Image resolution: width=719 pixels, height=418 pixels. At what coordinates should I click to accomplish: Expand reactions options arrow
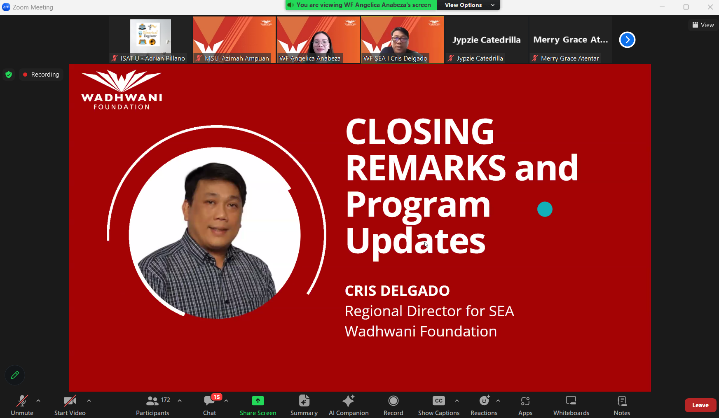[498, 401]
